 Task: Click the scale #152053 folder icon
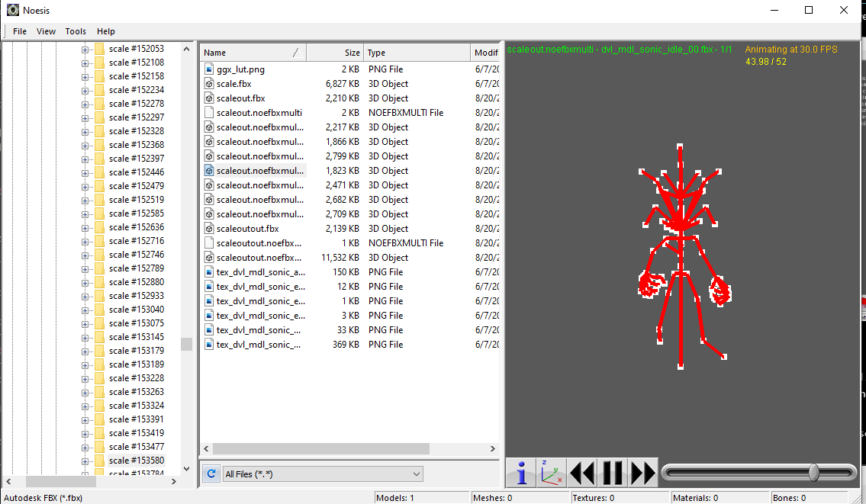coord(99,49)
